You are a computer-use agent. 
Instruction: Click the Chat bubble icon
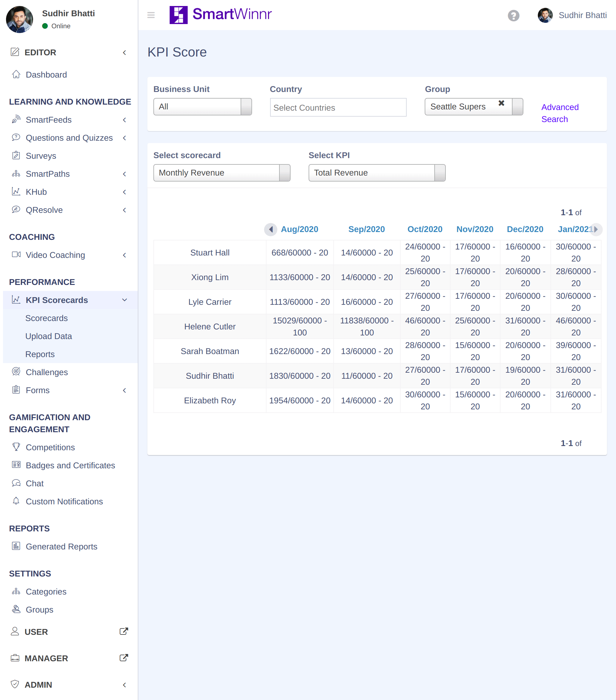(x=16, y=483)
